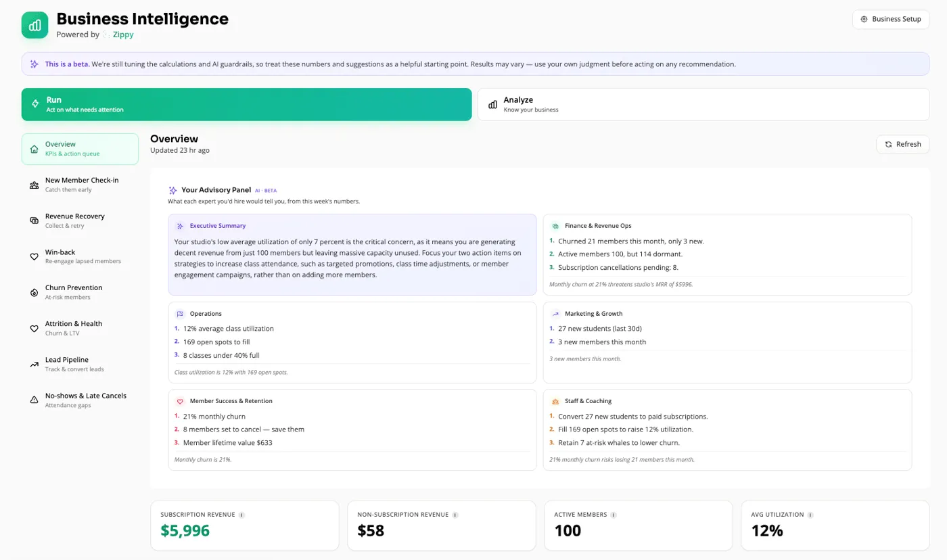Open Attrition & Health section

coord(80,328)
